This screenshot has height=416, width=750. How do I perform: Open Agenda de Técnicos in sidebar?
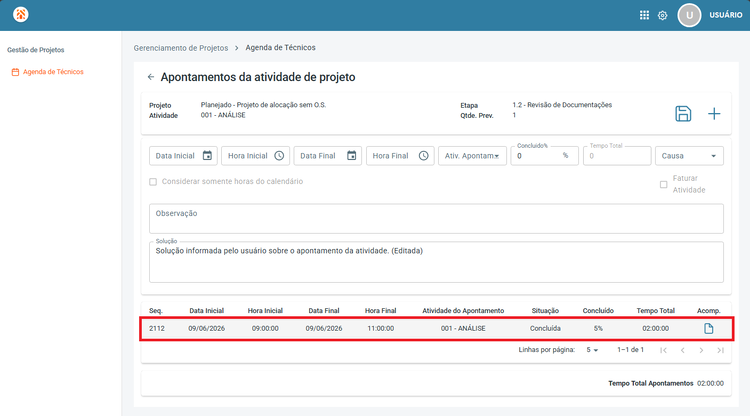48,72
